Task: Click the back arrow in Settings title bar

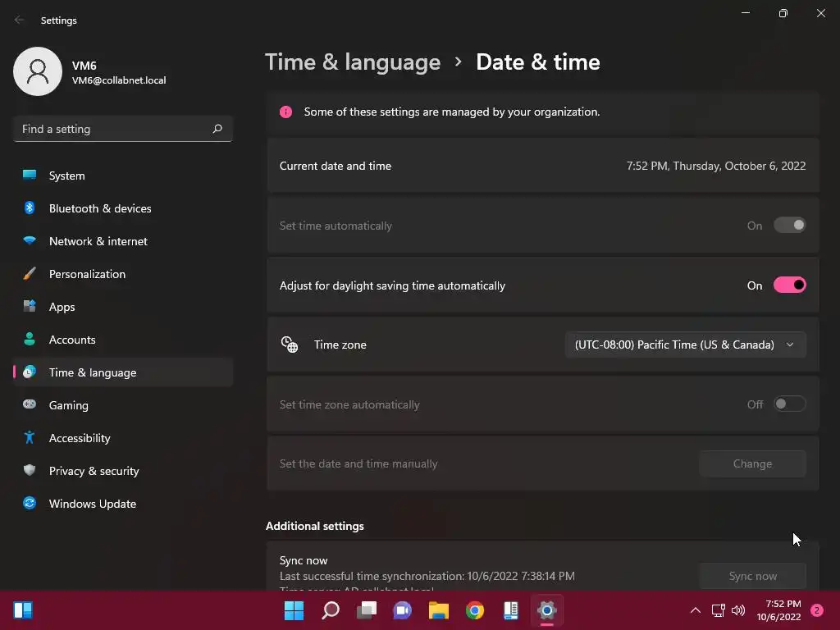Action: tap(20, 20)
